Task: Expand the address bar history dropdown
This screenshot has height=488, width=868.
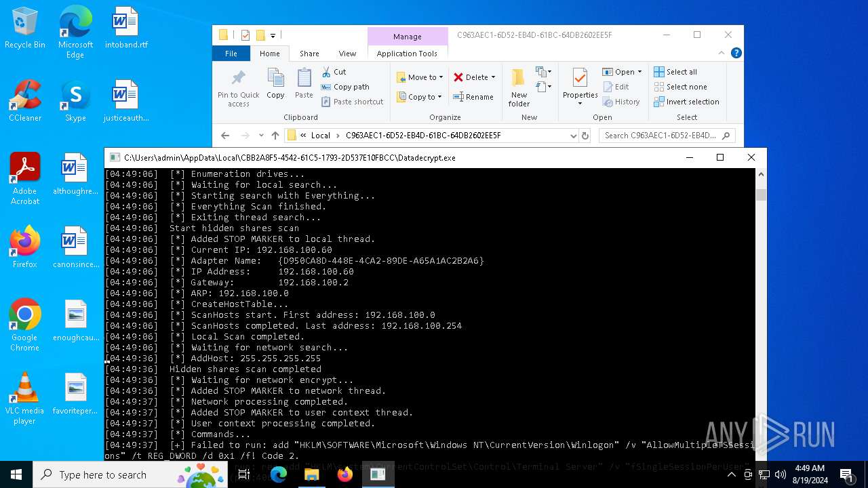Action: [573, 136]
